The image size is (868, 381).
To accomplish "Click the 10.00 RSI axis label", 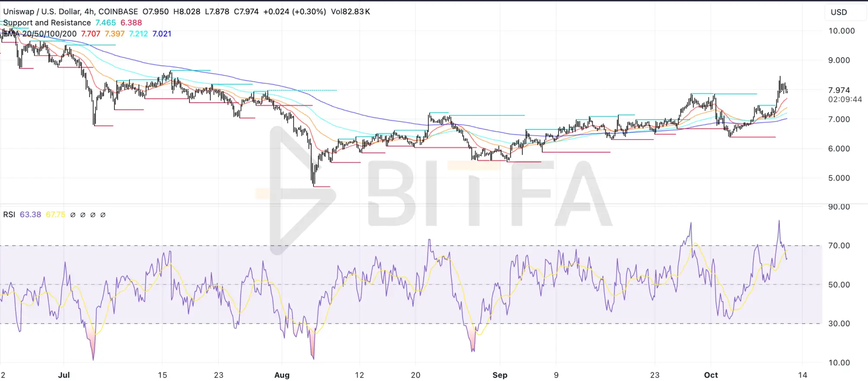I will (839, 363).
